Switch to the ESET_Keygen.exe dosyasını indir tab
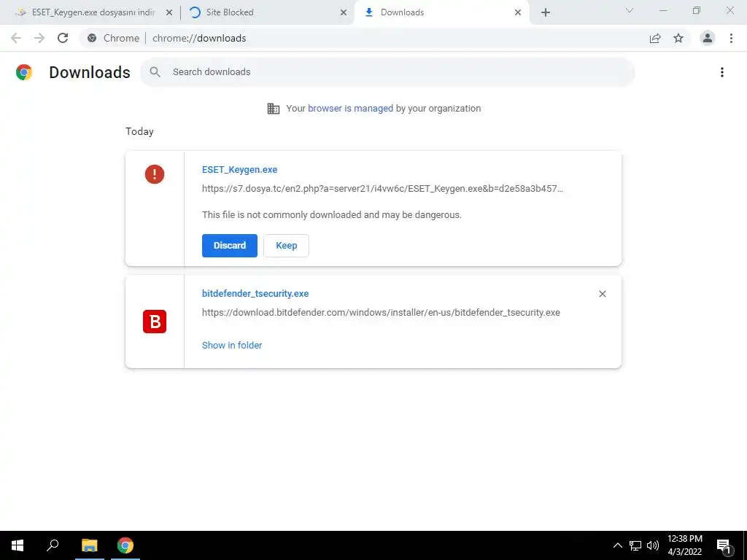The height and width of the screenshot is (560, 747). pyautogui.click(x=94, y=12)
